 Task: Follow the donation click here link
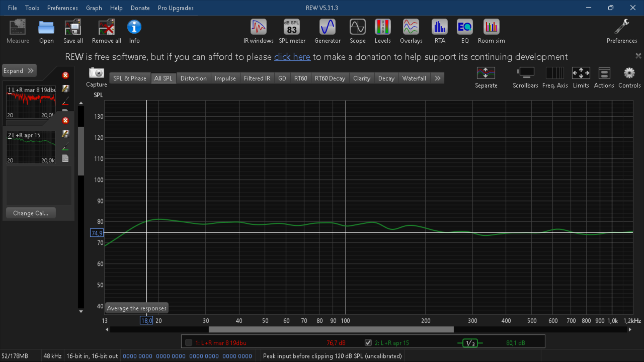[292, 57]
